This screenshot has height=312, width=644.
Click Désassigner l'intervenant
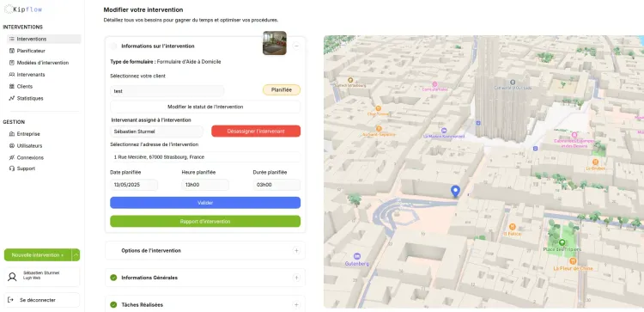click(x=256, y=132)
